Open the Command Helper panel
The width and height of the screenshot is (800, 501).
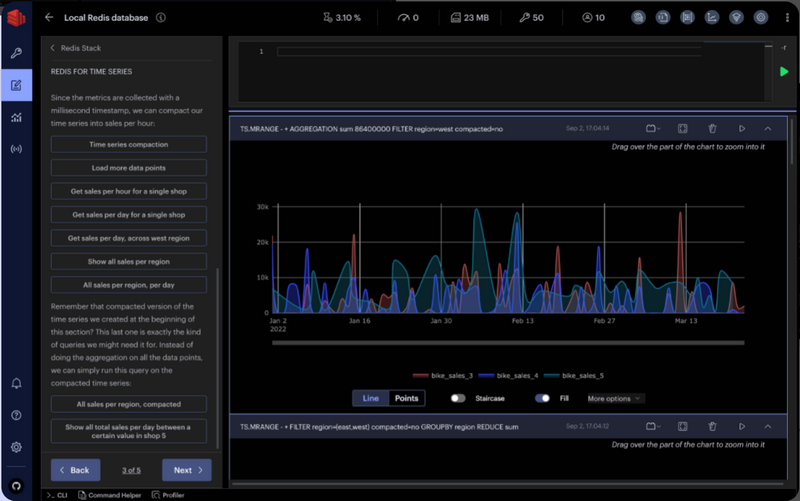(110, 495)
